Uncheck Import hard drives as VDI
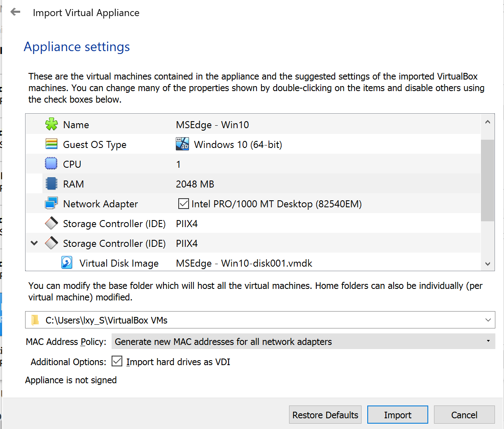The width and height of the screenshot is (504, 429). pos(117,361)
